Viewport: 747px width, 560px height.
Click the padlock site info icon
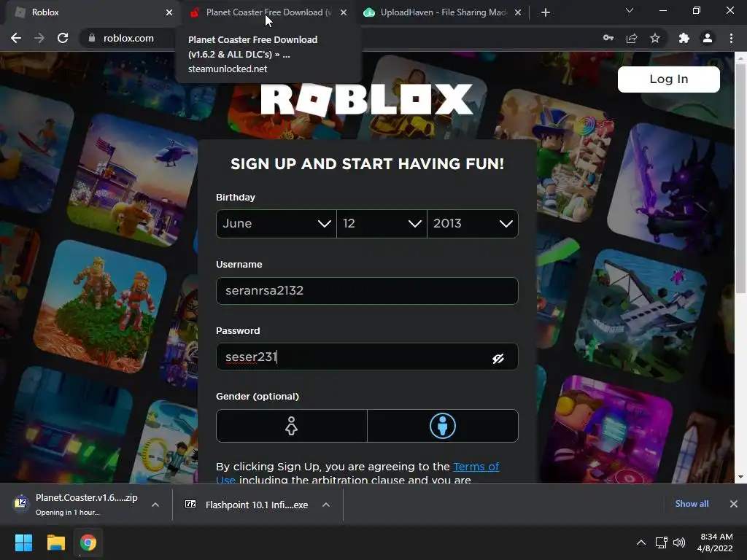pyautogui.click(x=92, y=38)
